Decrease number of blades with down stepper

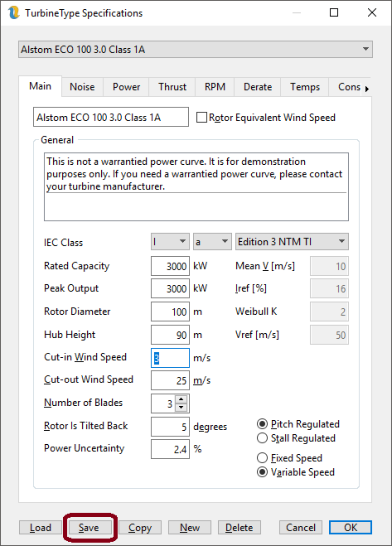click(181, 407)
